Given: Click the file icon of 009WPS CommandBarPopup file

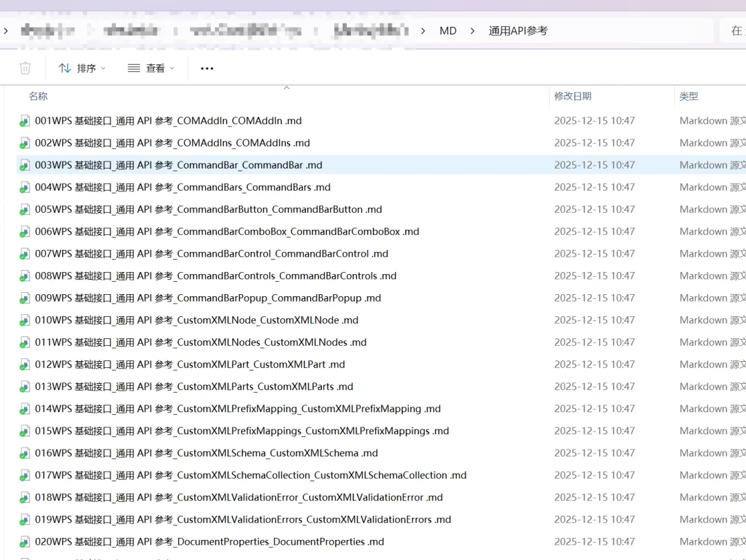Looking at the screenshot, I should (25, 298).
